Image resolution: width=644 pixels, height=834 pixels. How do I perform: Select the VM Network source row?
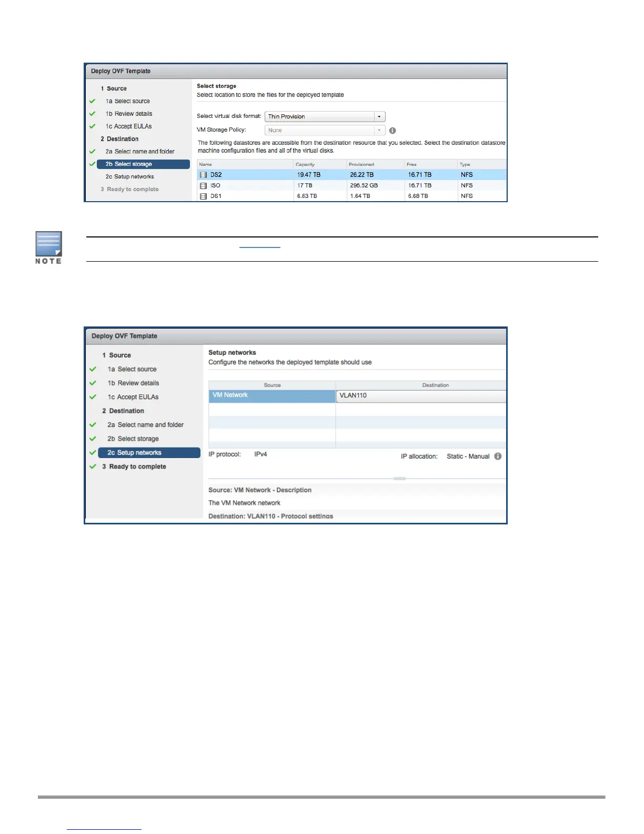(272, 396)
